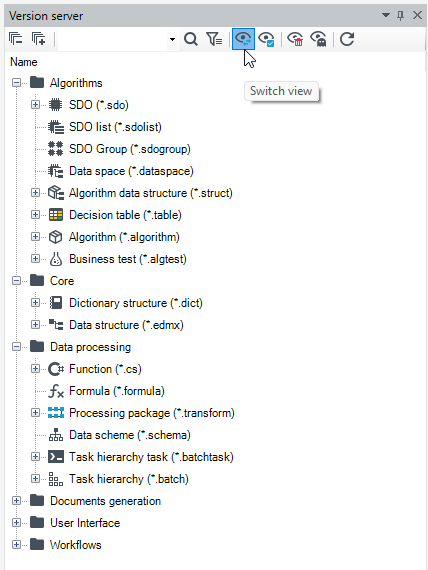428x570 pixels.
Task: Expand the Function (*.cs) node
Action: 35,369
